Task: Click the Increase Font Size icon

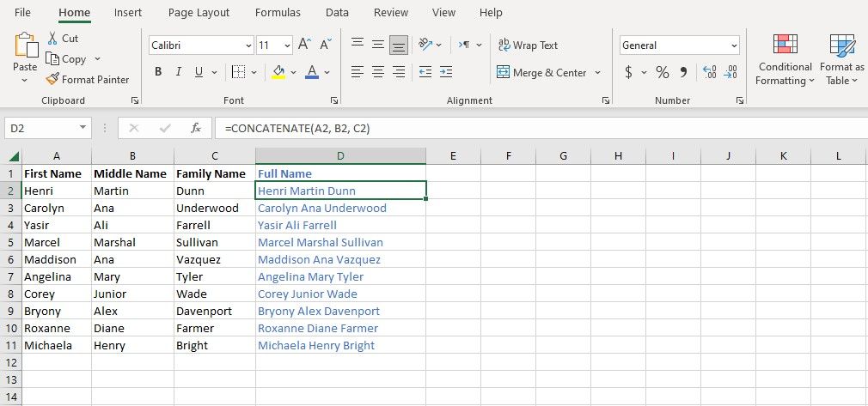Action: (x=304, y=45)
